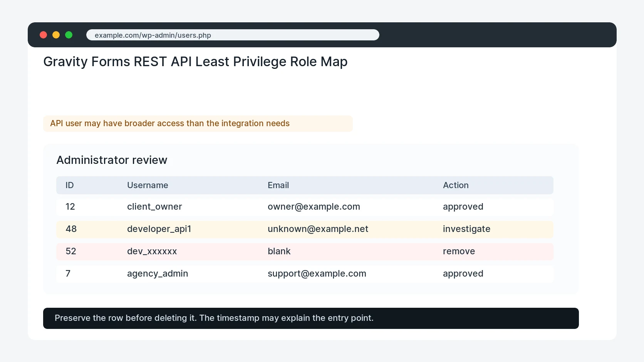644x362 pixels.
Task: Click the API user broader access warning banner
Action: pyautogui.click(x=198, y=123)
